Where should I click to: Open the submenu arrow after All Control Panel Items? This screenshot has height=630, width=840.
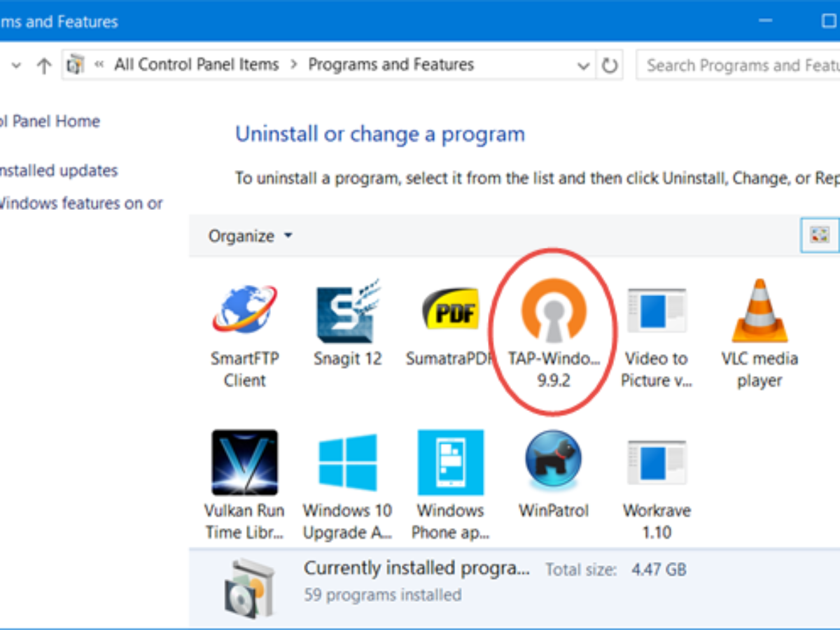click(x=294, y=64)
